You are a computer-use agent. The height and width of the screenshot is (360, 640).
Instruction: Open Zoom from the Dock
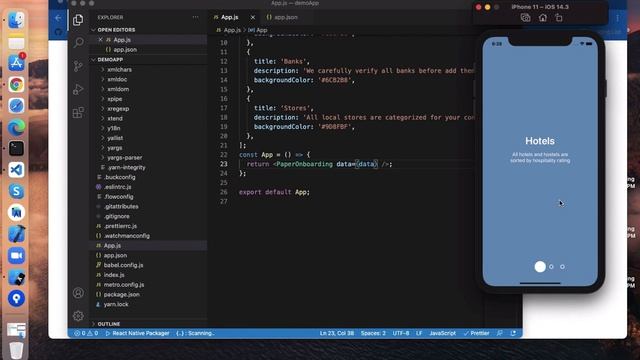coord(16,256)
